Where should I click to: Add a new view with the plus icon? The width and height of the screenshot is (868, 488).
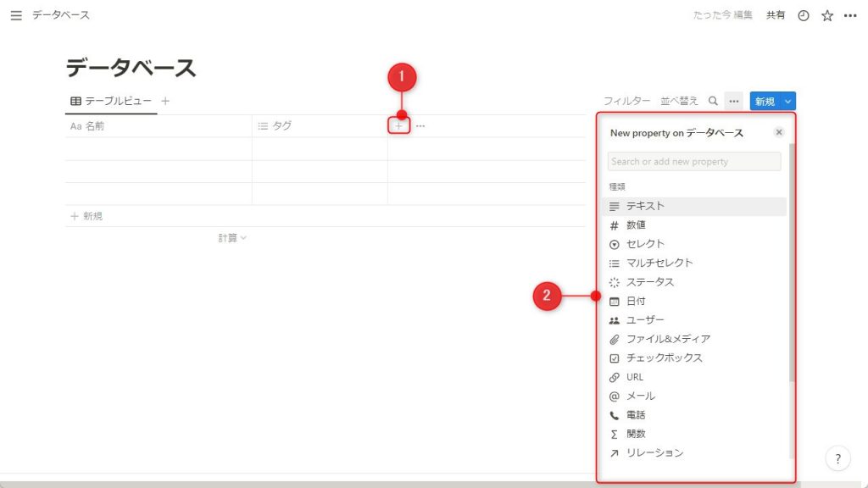(165, 101)
